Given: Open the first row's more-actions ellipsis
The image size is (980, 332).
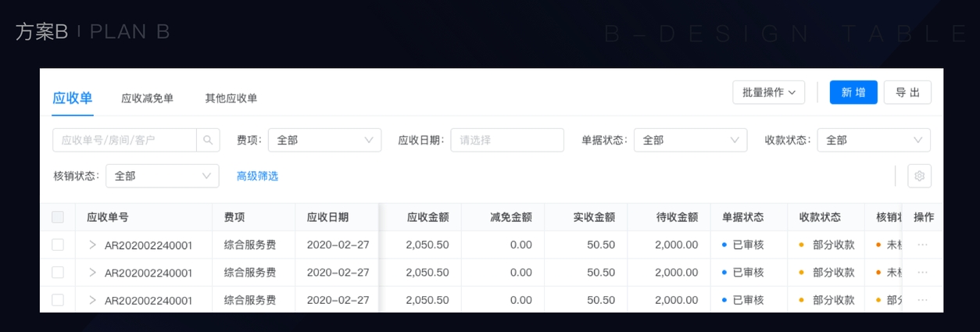Looking at the screenshot, I should (922, 245).
